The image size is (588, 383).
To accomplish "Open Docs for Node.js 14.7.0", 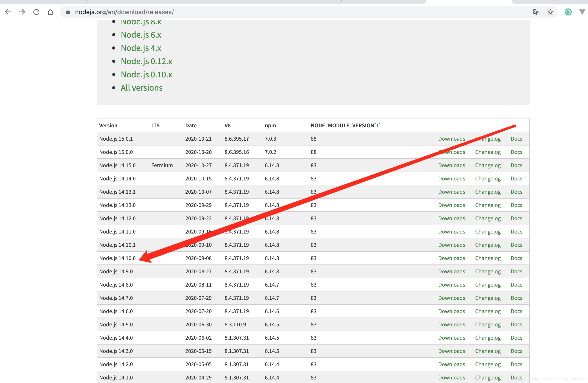I will [516, 298].
